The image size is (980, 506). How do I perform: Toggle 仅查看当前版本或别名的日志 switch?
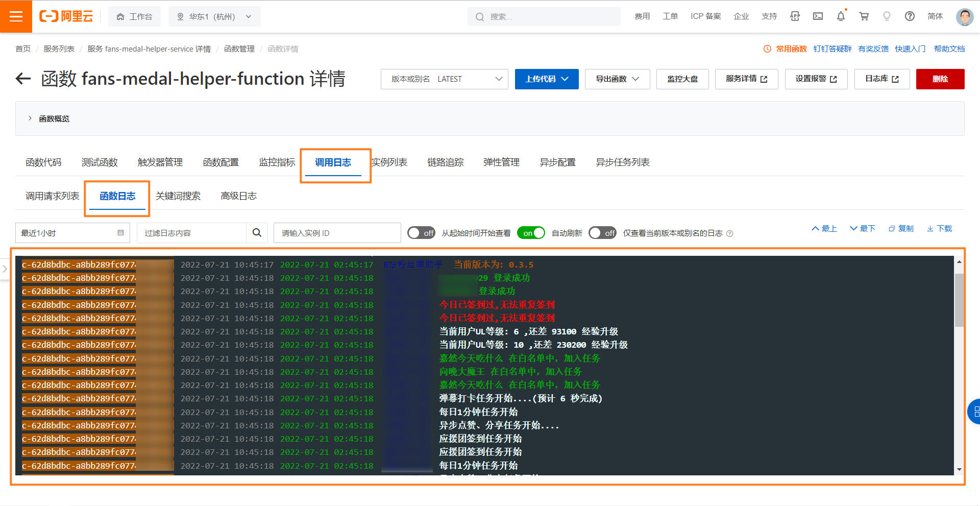coord(602,233)
